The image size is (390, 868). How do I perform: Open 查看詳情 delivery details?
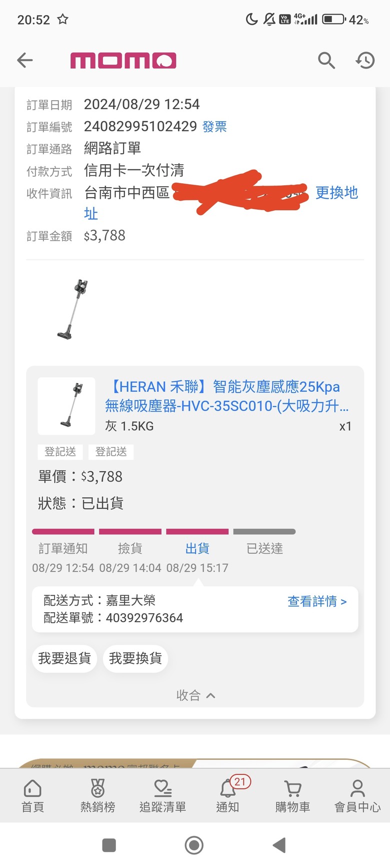317,601
